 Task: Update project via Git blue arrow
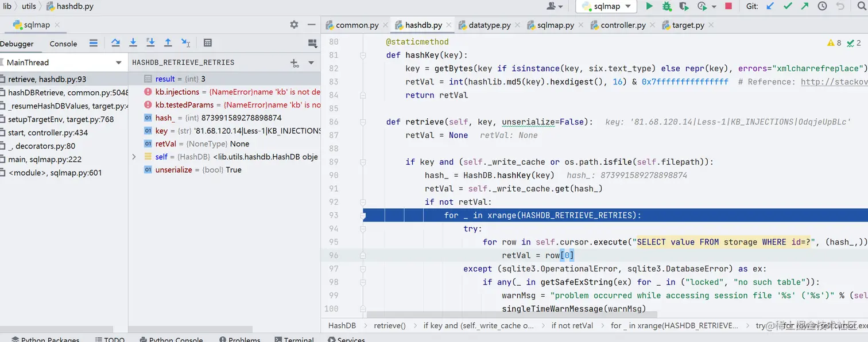coord(770,6)
